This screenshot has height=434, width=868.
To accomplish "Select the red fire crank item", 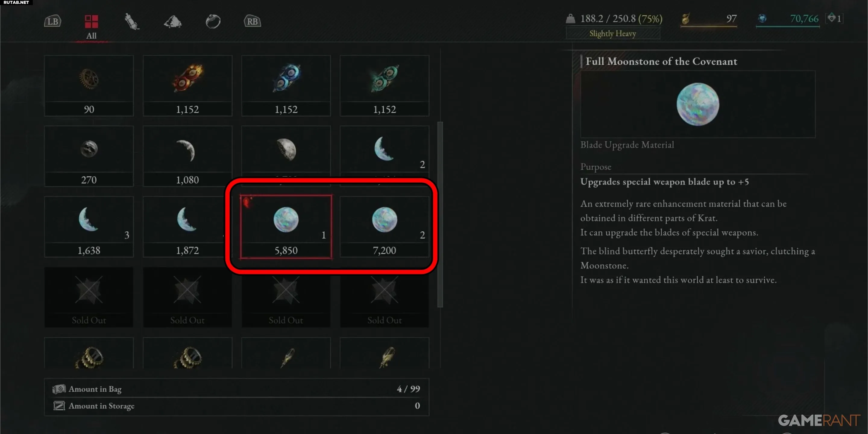I will tap(187, 86).
